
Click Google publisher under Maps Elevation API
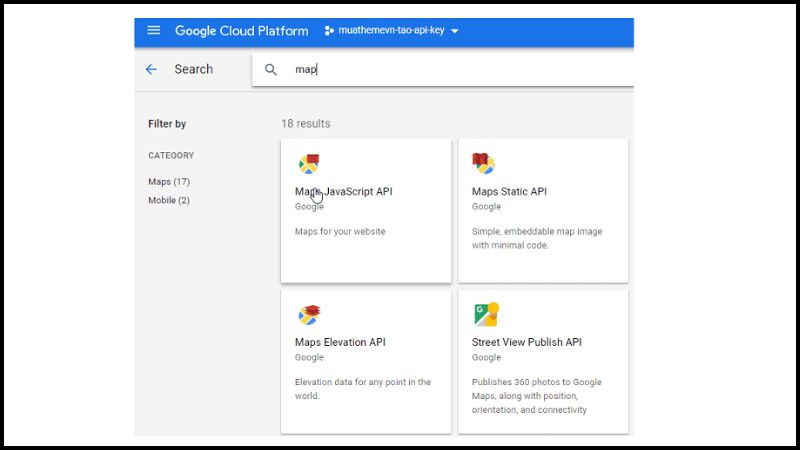point(309,357)
